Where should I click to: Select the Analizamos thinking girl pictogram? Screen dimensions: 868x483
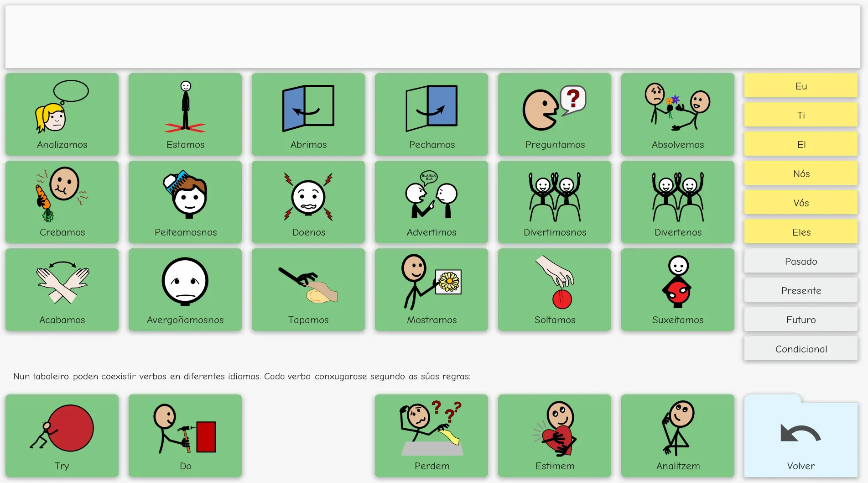click(x=62, y=114)
